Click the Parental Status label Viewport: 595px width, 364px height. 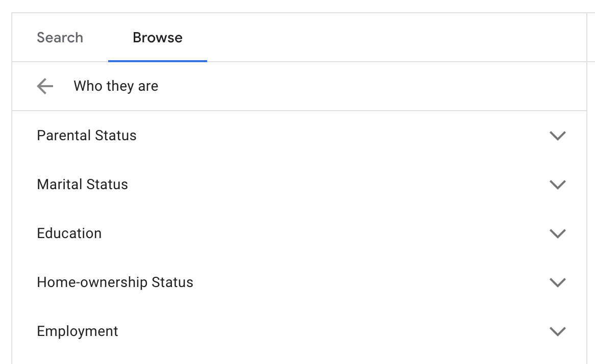[87, 136]
